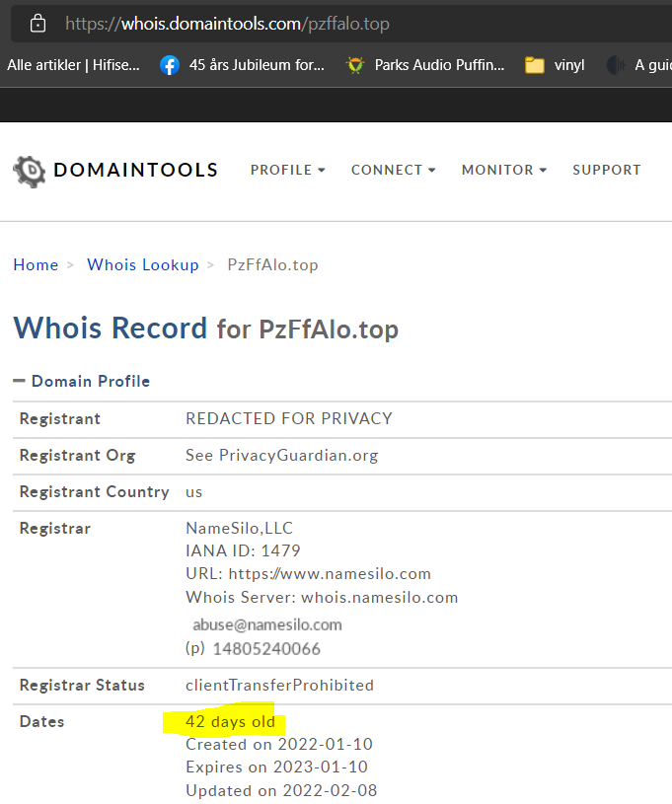Viewport: 672px width, 804px height.
Task: Click the Facebook bookmark icon
Action: (170, 65)
